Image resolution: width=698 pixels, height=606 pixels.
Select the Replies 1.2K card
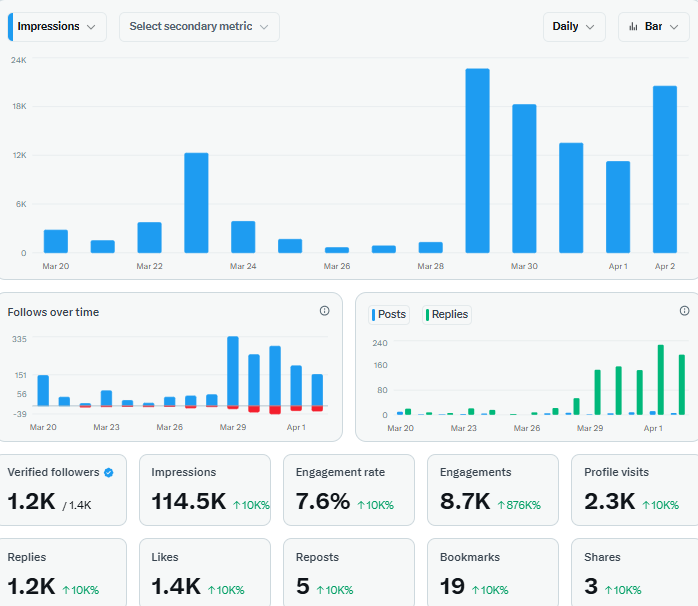pos(62,572)
